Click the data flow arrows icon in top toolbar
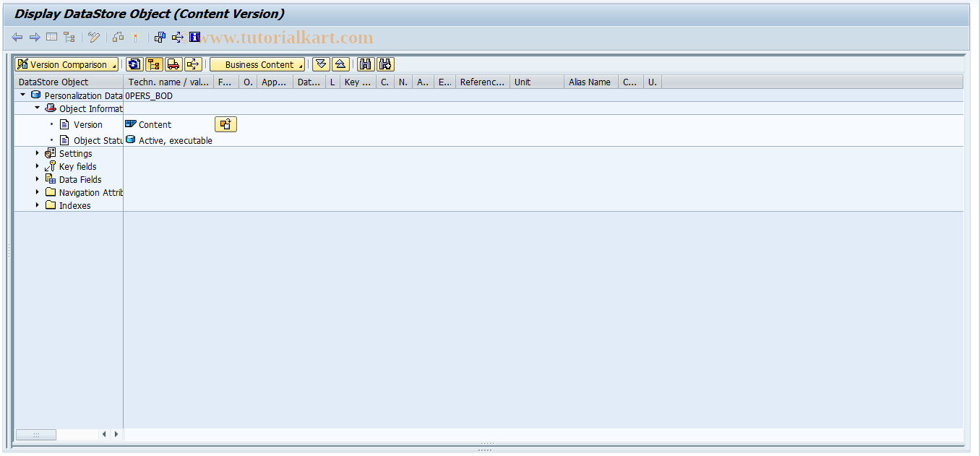The height and width of the screenshot is (456, 980). (177, 38)
